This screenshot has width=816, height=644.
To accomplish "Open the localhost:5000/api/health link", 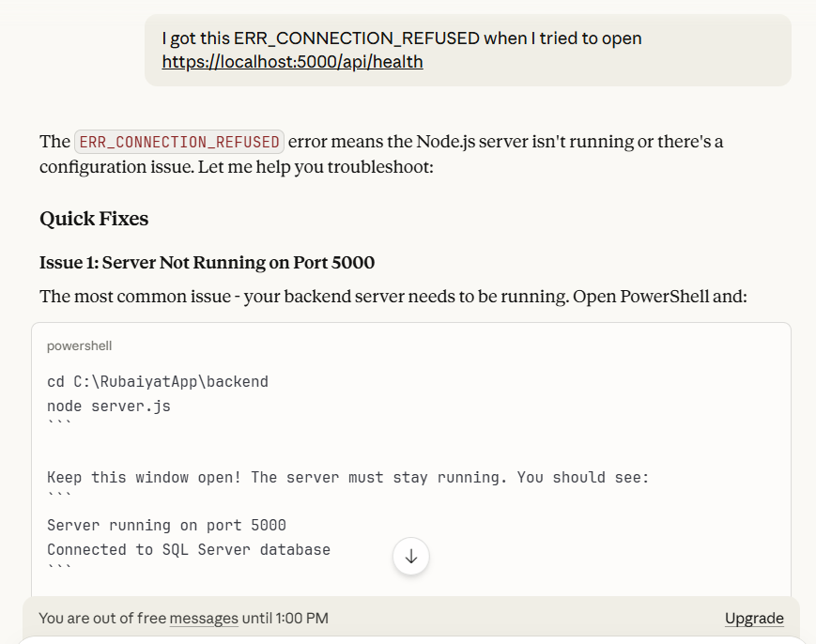I will 292,62.
